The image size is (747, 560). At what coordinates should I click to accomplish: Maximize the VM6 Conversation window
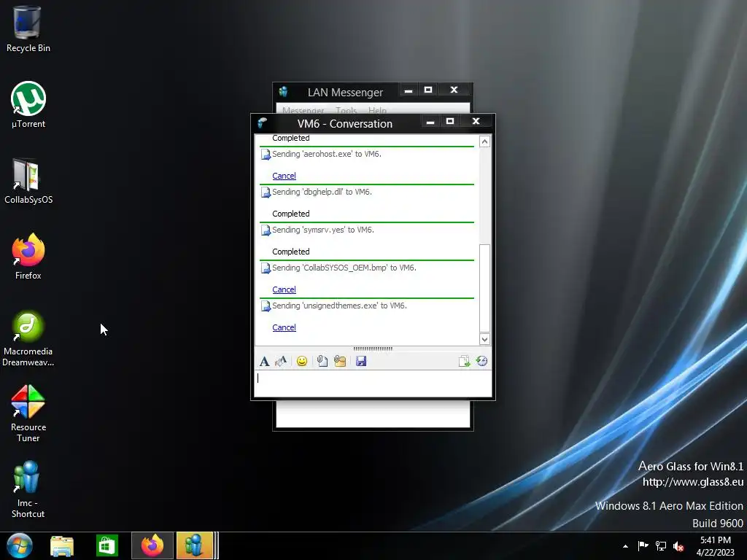coord(449,122)
